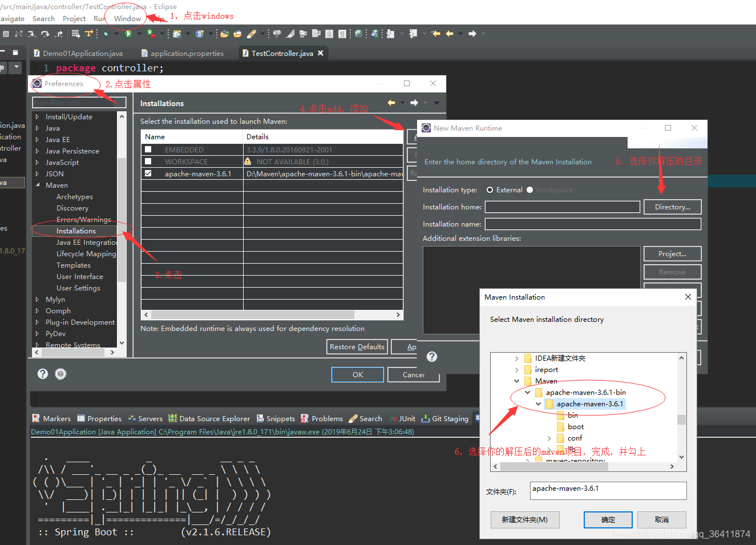This screenshot has height=545, width=756.
Task: Click the back arrow in the Preferences header
Action: [391, 103]
